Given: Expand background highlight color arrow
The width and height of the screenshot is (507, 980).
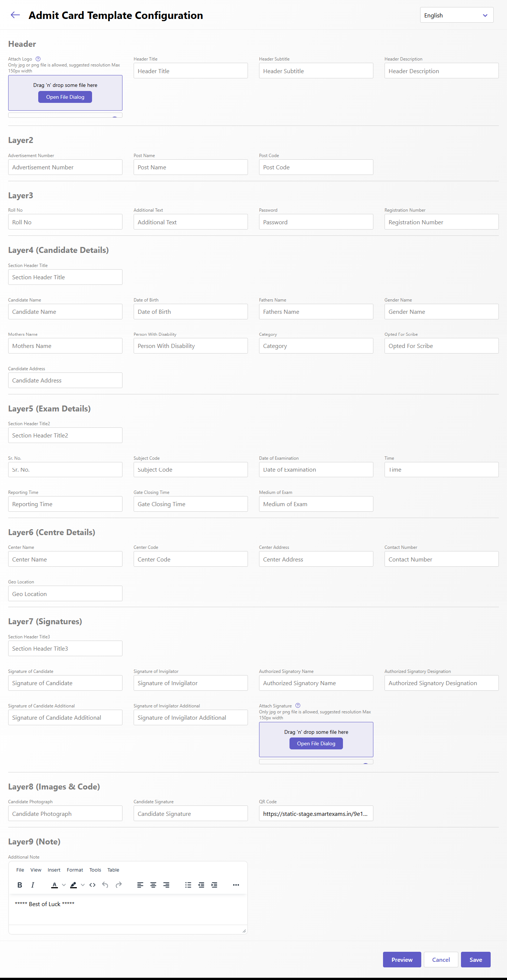Looking at the screenshot, I should click(83, 885).
